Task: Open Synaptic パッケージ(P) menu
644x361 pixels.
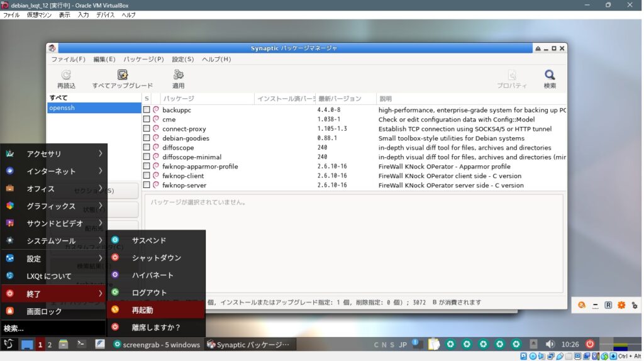Action: [144, 59]
